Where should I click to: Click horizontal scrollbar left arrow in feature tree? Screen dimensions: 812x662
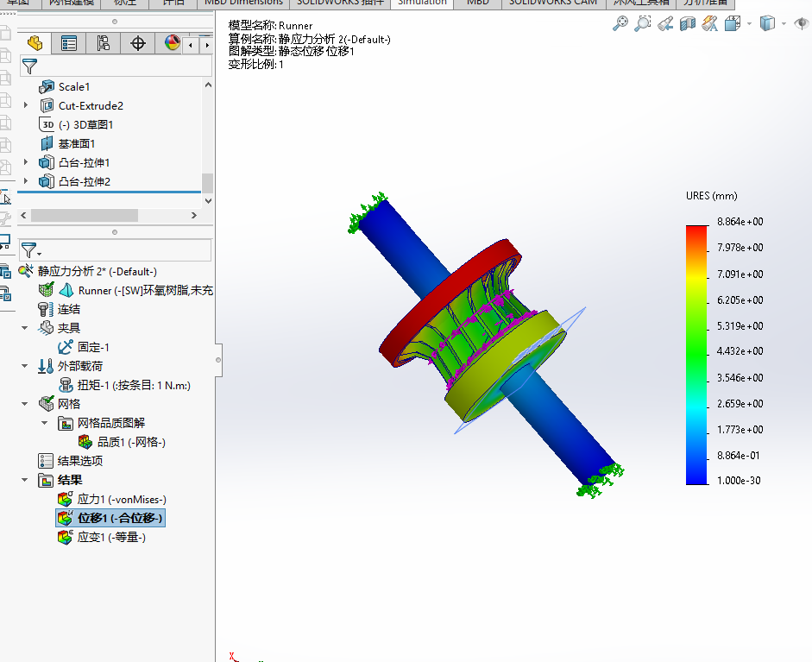point(23,215)
